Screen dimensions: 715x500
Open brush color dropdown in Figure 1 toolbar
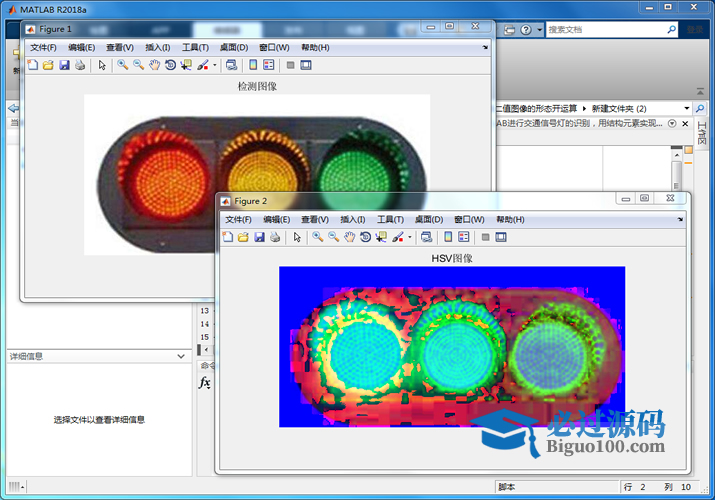215,65
